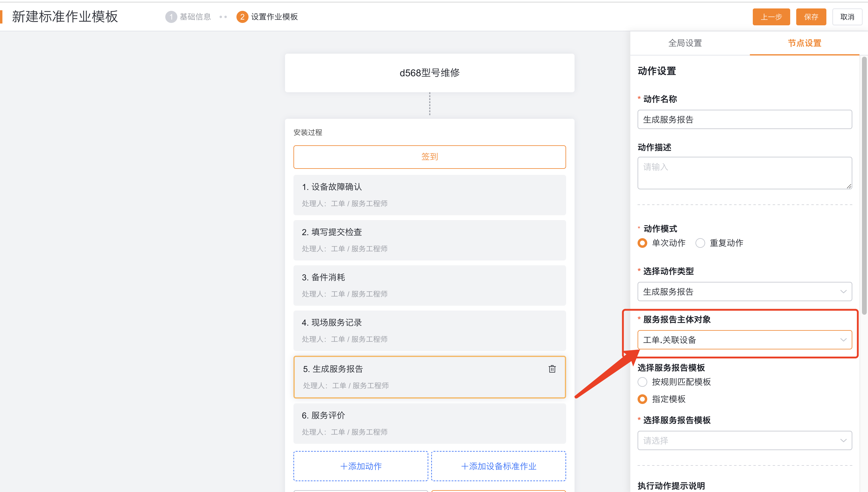The height and width of the screenshot is (492, 868).
Task: Delete the 生成服务报告 action with trash icon
Action: click(552, 369)
